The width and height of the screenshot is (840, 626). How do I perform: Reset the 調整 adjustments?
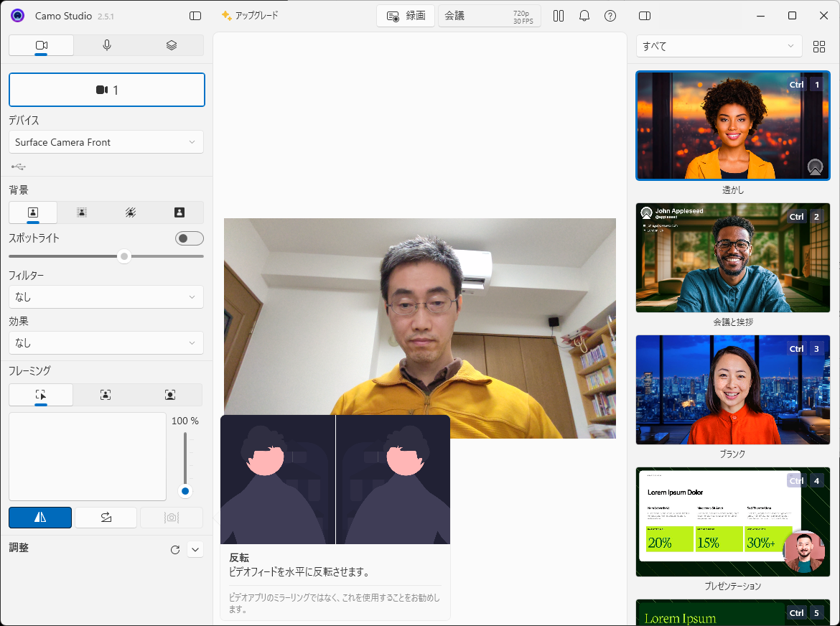(x=175, y=550)
